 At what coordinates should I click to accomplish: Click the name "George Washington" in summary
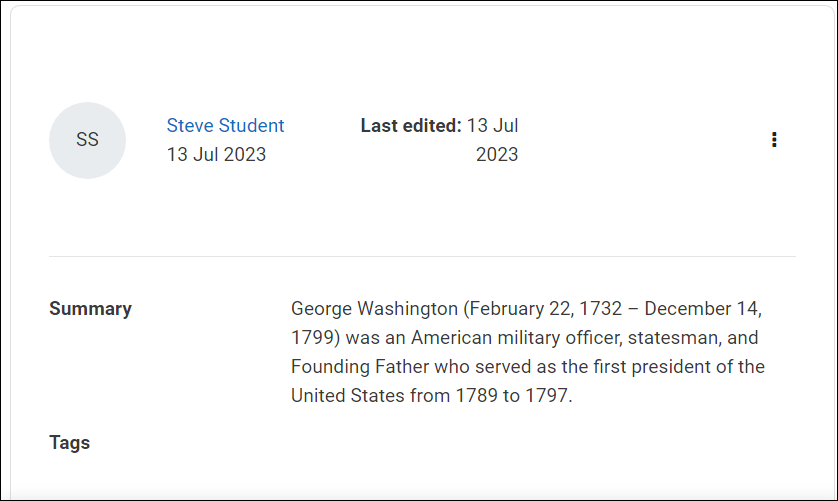click(374, 309)
